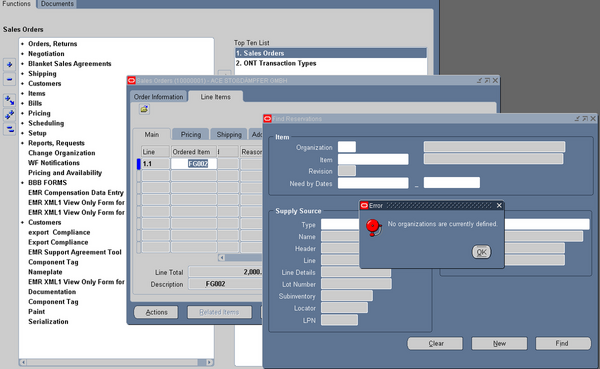Viewport: 600px width, 369px height.
Task: Click the collapse (minus) icon beside navigator
Action: coord(10,80)
